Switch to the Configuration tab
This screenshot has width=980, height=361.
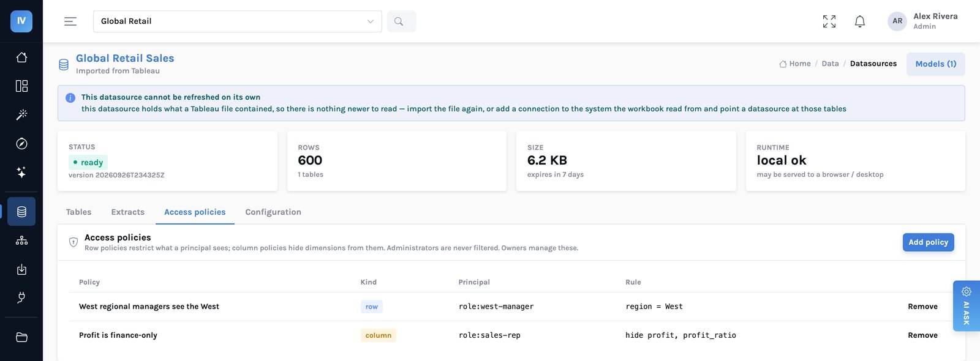(273, 212)
